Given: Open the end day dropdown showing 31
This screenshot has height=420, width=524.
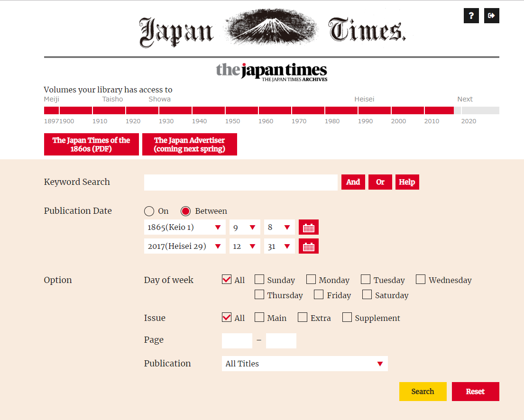Looking at the screenshot, I should click(x=279, y=246).
